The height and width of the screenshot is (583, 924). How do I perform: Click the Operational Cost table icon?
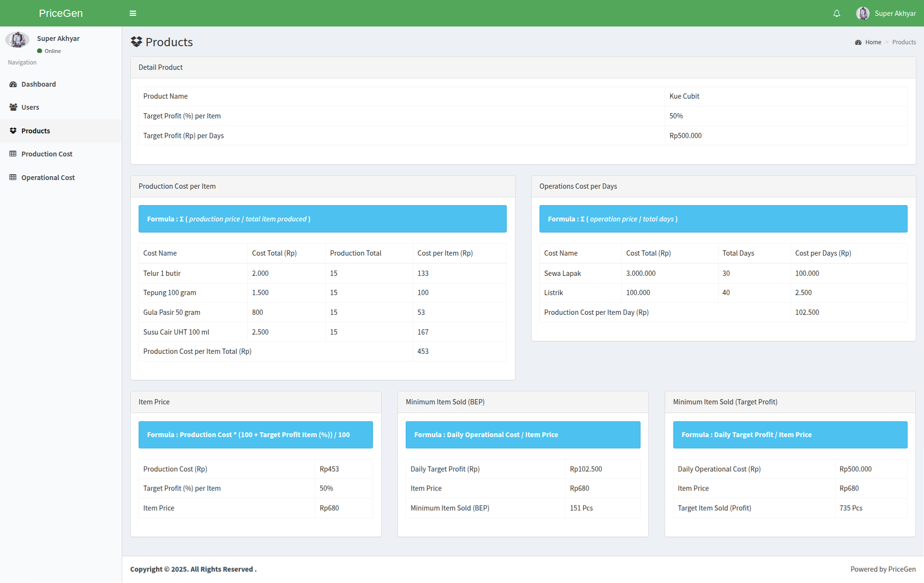tap(13, 178)
